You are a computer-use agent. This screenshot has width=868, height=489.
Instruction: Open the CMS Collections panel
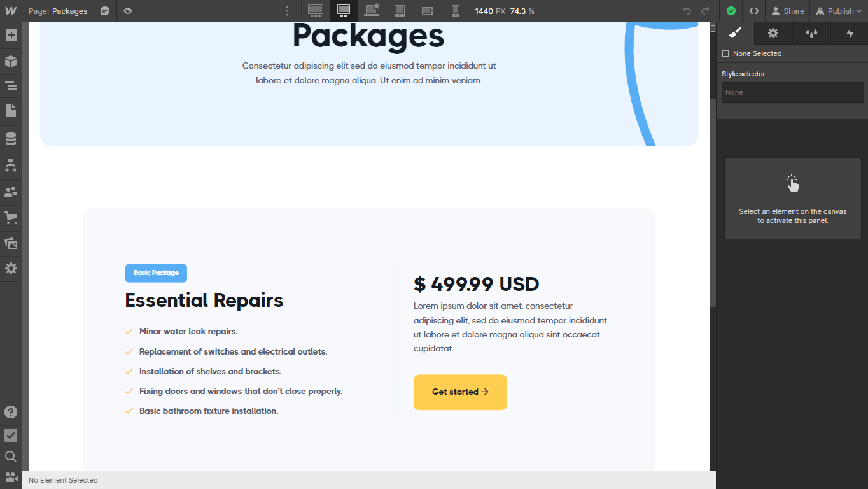(x=11, y=138)
